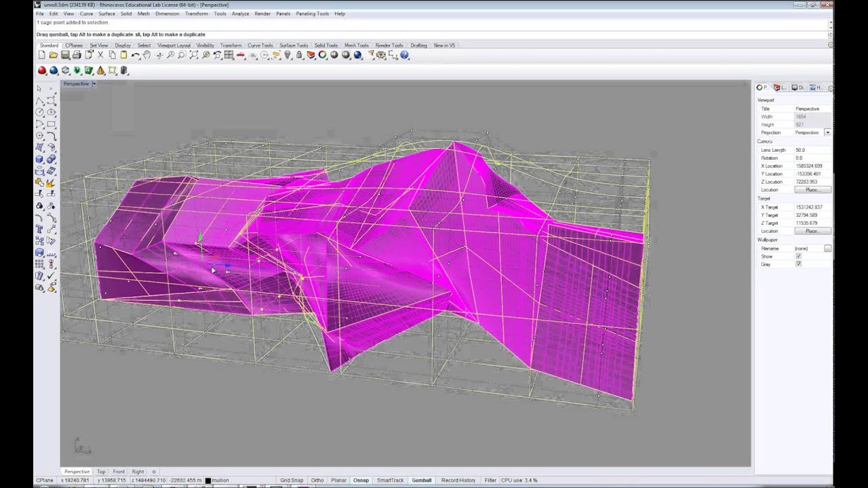This screenshot has width=868, height=488.
Task: Open the color wheel properties icon
Action: coord(323,55)
